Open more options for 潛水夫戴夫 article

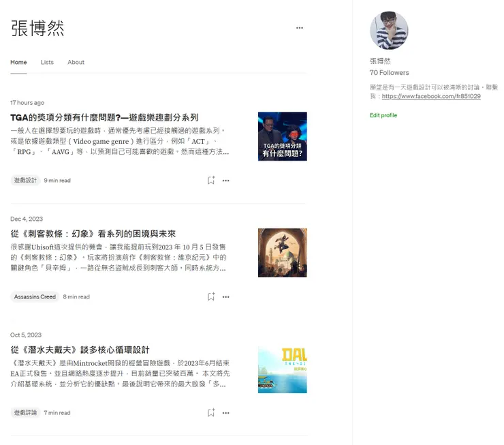[225, 413]
